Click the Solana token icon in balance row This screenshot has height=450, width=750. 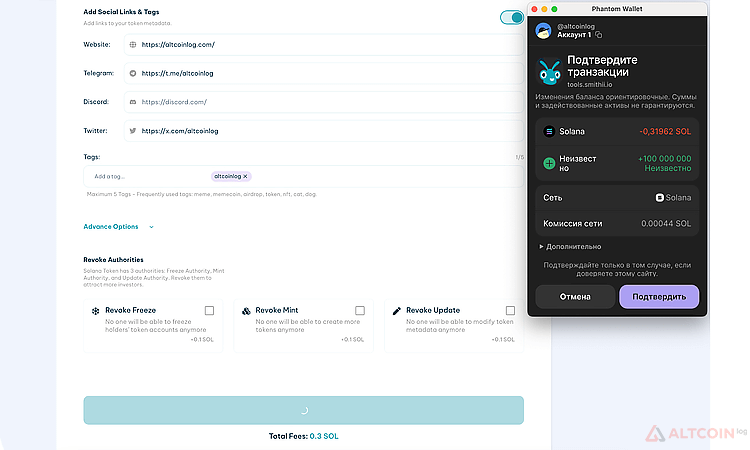point(549,131)
